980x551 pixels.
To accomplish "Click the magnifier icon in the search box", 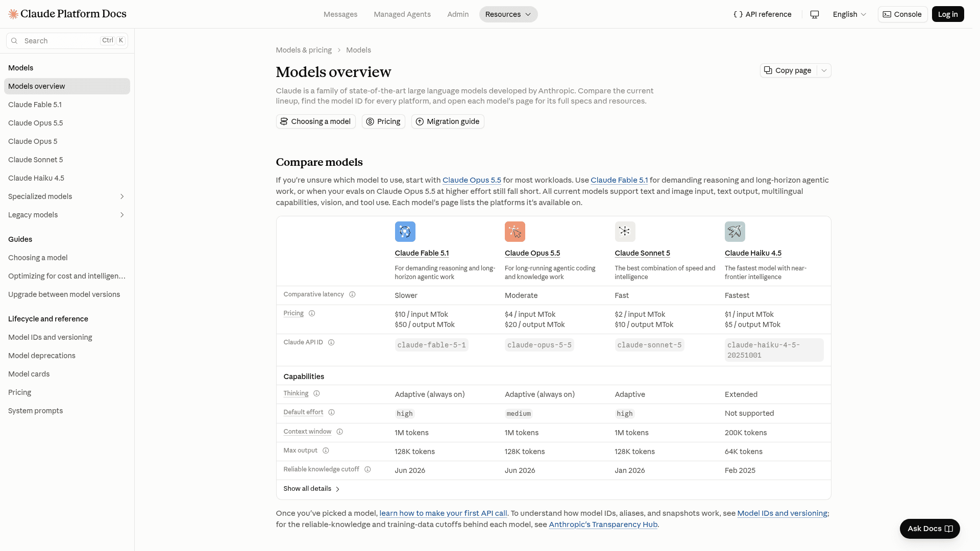I will (14, 41).
